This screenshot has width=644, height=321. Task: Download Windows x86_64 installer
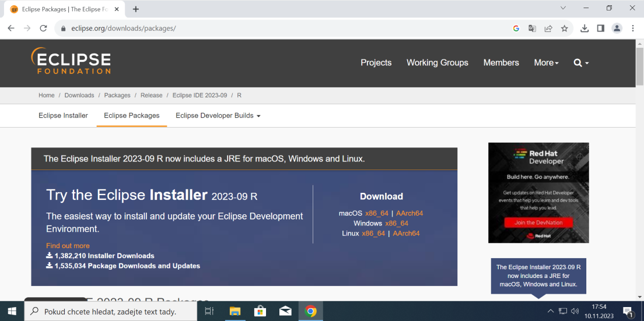pos(397,224)
